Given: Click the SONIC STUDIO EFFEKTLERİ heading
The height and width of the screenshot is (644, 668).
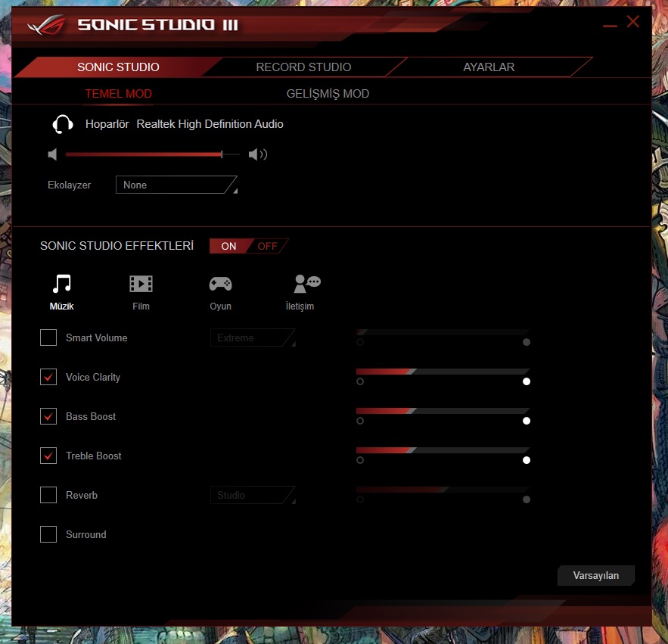Looking at the screenshot, I should click(x=117, y=245).
